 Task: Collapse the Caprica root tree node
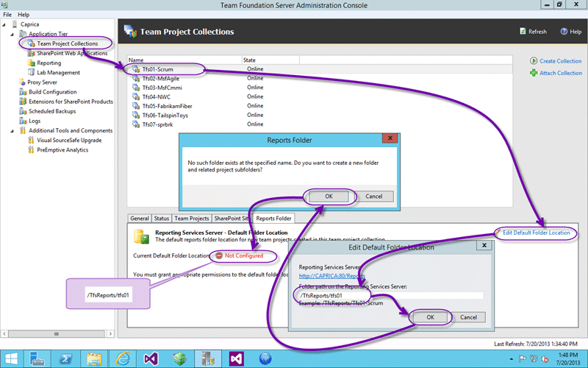click(4, 24)
